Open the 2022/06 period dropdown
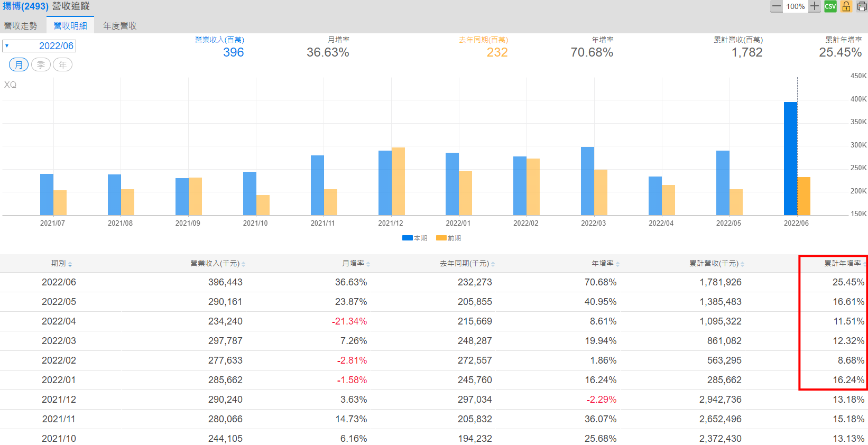This screenshot has width=868, height=445. pos(39,46)
